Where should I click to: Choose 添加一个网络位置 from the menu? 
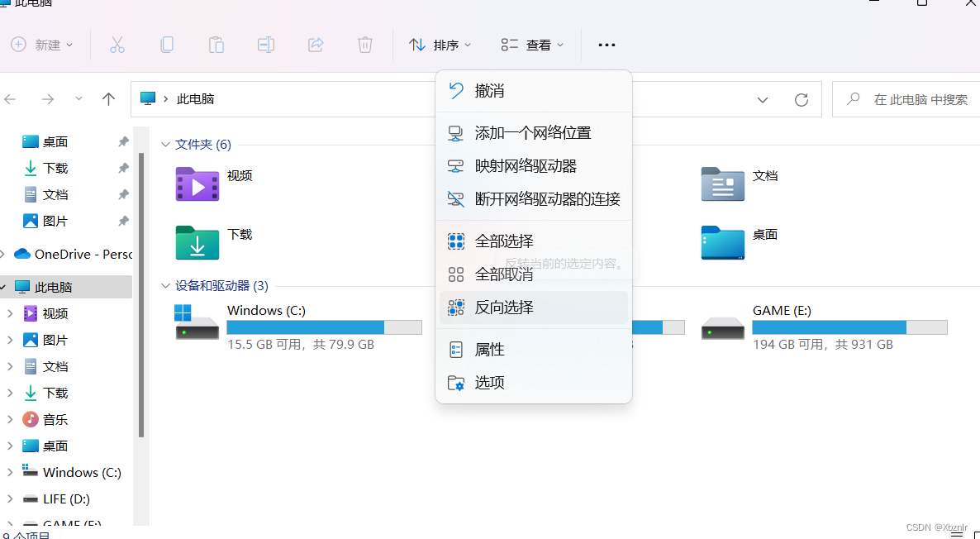pyautogui.click(x=534, y=132)
